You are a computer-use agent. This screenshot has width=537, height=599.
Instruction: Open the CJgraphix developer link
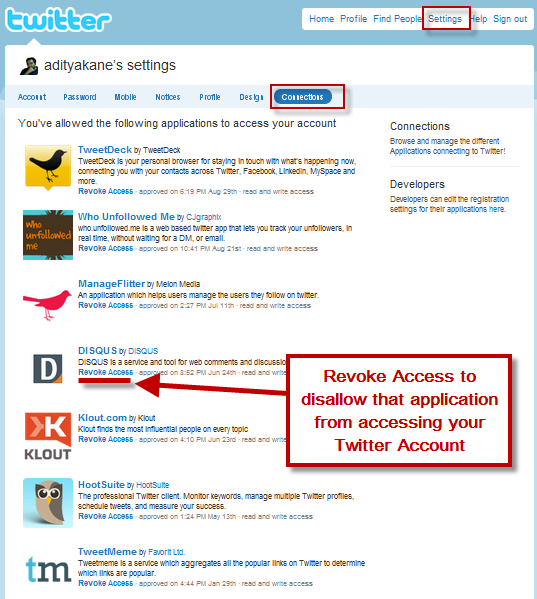tap(204, 217)
